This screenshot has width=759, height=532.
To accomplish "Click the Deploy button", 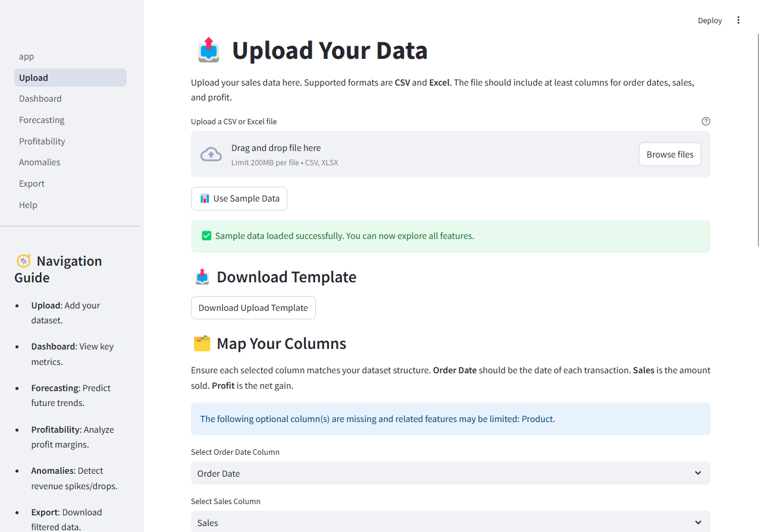I will 710,20.
